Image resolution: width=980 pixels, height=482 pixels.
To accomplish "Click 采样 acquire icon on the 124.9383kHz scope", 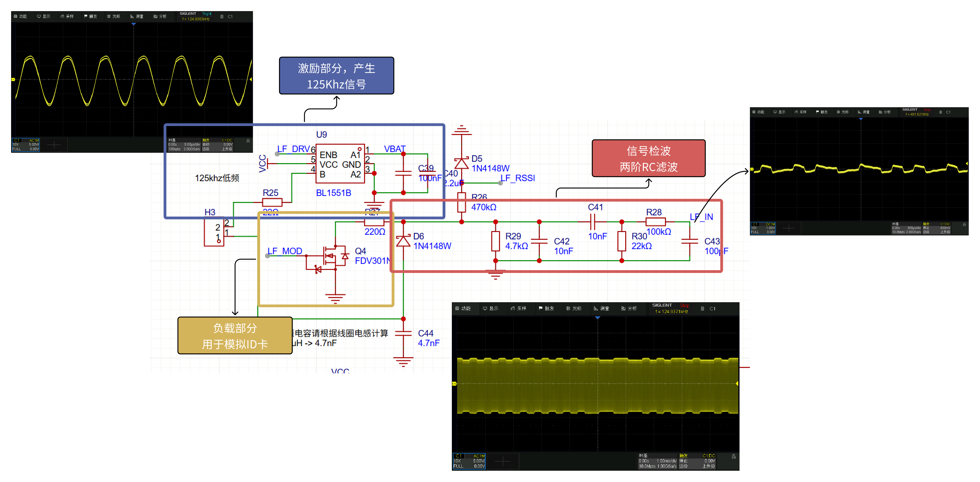I will pyautogui.click(x=62, y=16).
